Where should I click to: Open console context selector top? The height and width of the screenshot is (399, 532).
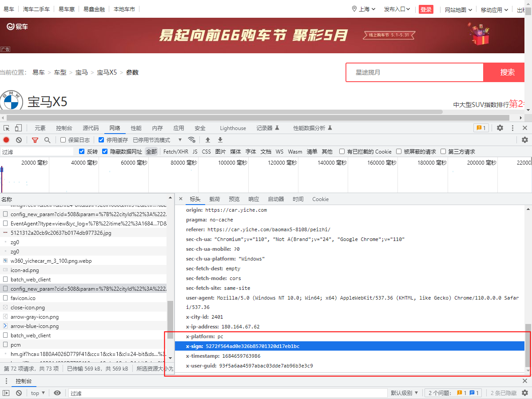(x=38, y=393)
